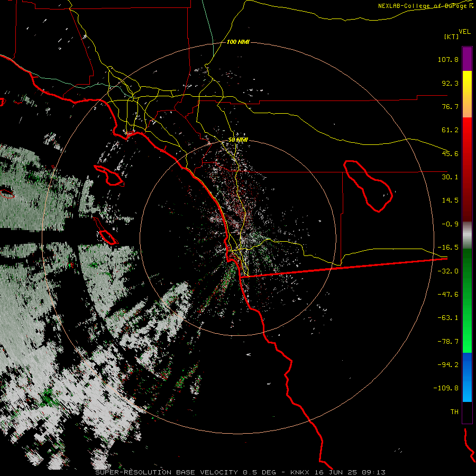Click the blue segment of color bar
This screenshot has height=476, width=476.
click(x=467, y=377)
